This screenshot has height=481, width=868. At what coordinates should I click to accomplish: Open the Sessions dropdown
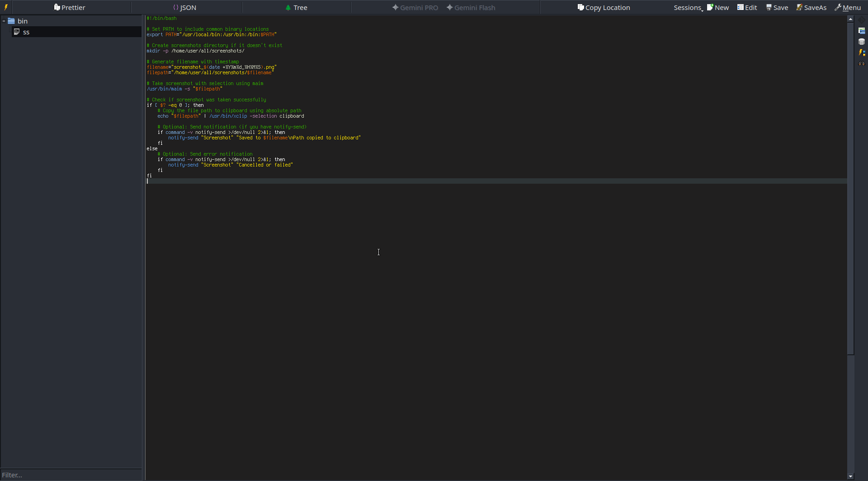pyautogui.click(x=688, y=7)
